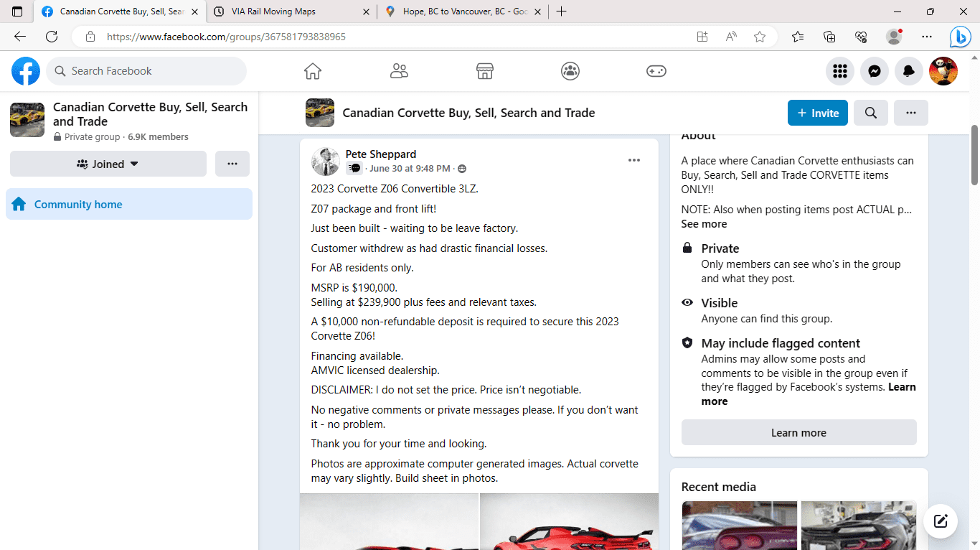Click the Invite button
This screenshot has width=980, height=550.
coord(817,113)
